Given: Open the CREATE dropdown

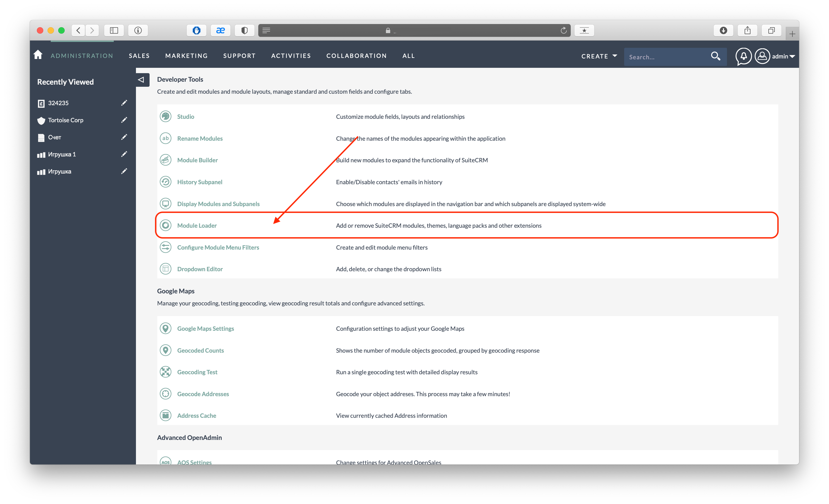Looking at the screenshot, I should pyautogui.click(x=599, y=56).
